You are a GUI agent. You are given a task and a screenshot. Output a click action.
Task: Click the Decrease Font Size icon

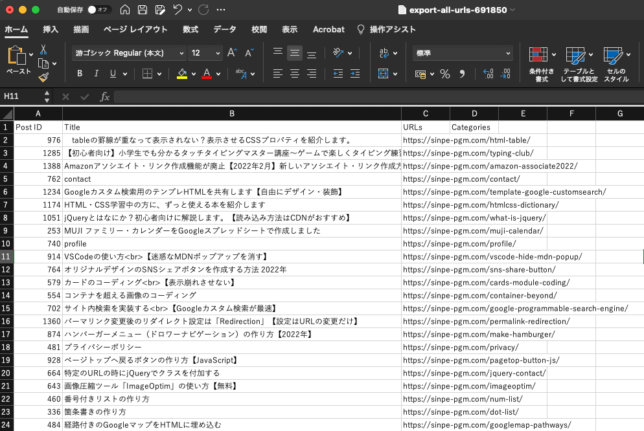(x=249, y=53)
